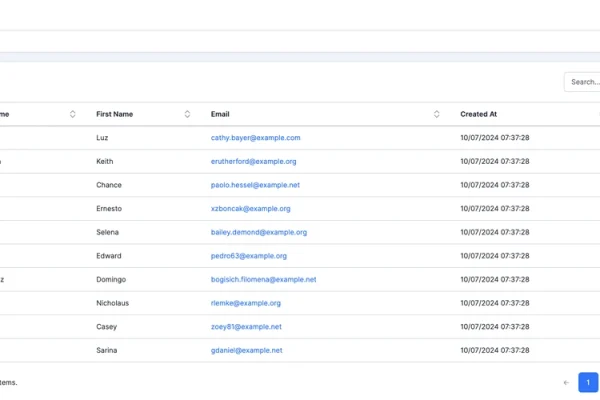Select the first name Domingo
The height and width of the screenshot is (400, 600).
tap(111, 279)
